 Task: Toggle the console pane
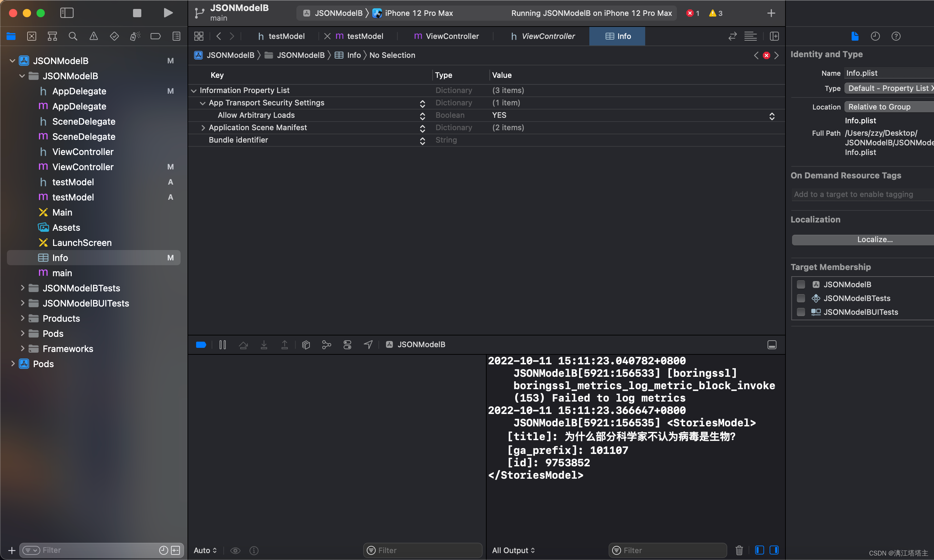click(773, 550)
